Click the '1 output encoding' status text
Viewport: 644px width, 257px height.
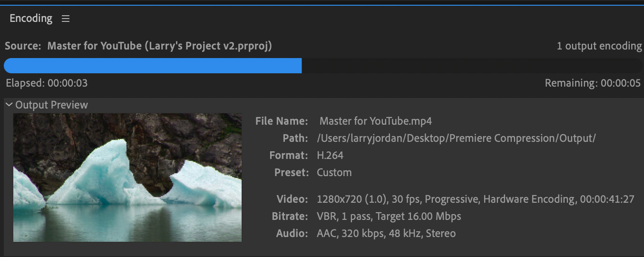pyautogui.click(x=599, y=46)
